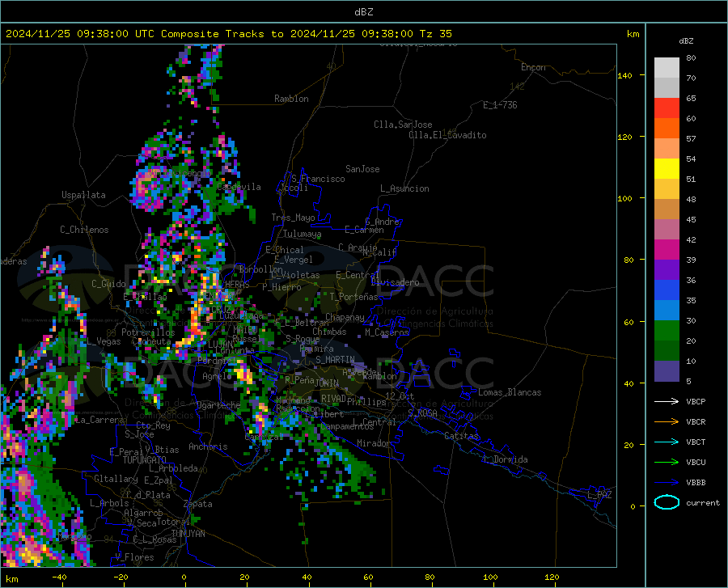
Task: Click the S_MARTIN place label
Action: 335,360
